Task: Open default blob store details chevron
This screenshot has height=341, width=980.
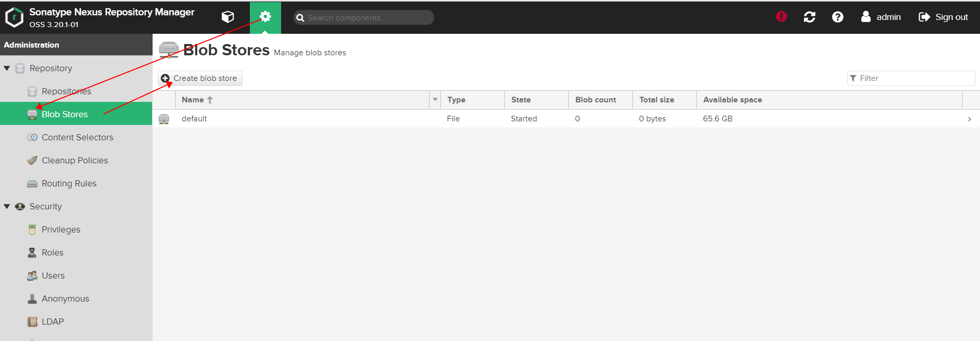Action: (969, 119)
